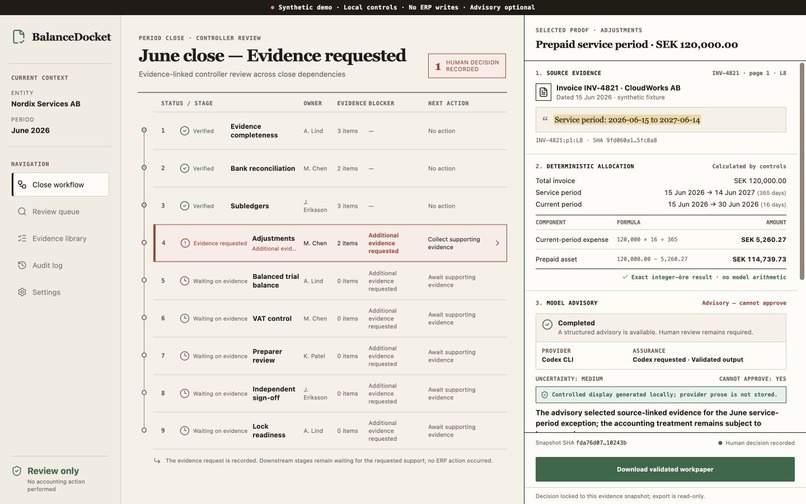Click the Review queue magnifier icon
This screenshot has height=504, width=806.
click(22, 211)
